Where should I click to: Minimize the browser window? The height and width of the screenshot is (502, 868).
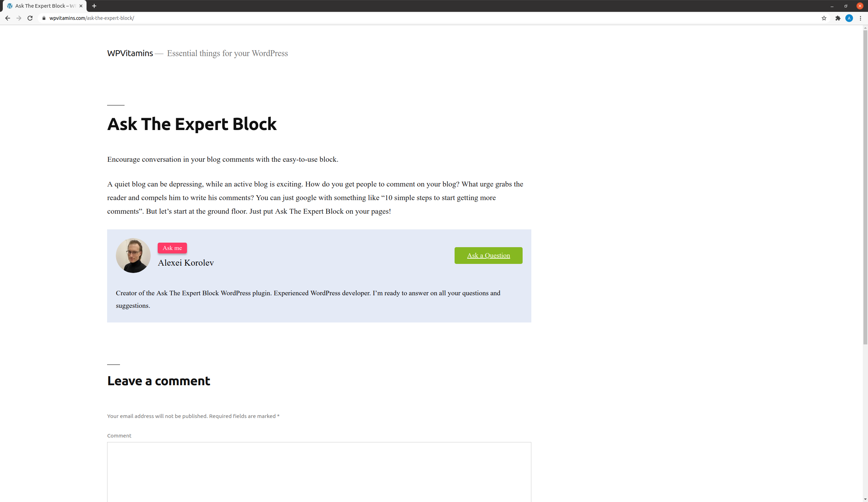point(832,6)
